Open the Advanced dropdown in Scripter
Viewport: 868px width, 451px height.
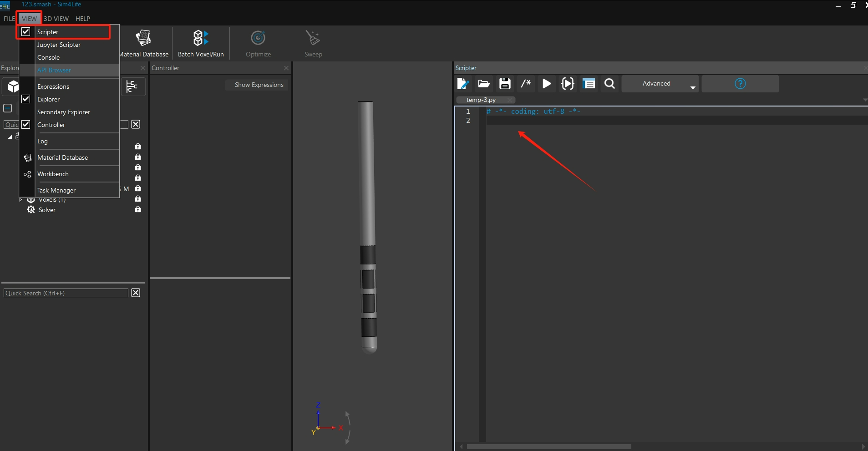pyautogui.click(x=660, y=84)
